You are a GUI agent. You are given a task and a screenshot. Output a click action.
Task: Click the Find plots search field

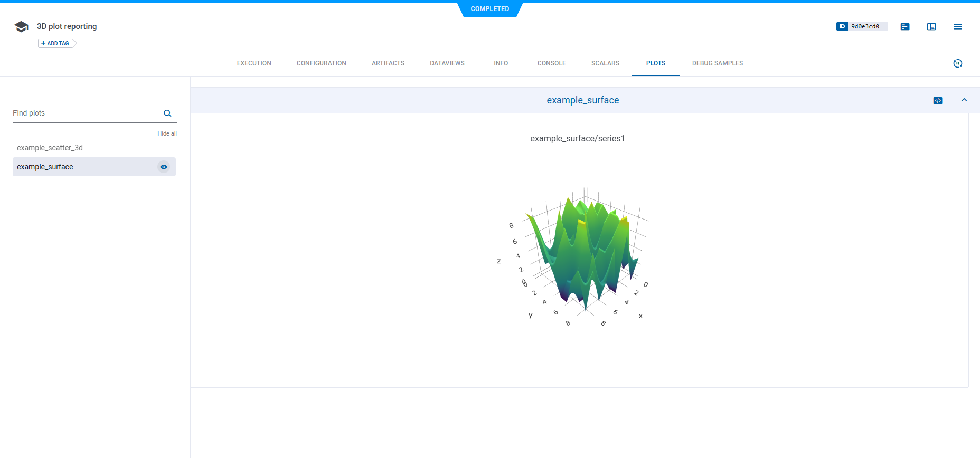point(84,113)
